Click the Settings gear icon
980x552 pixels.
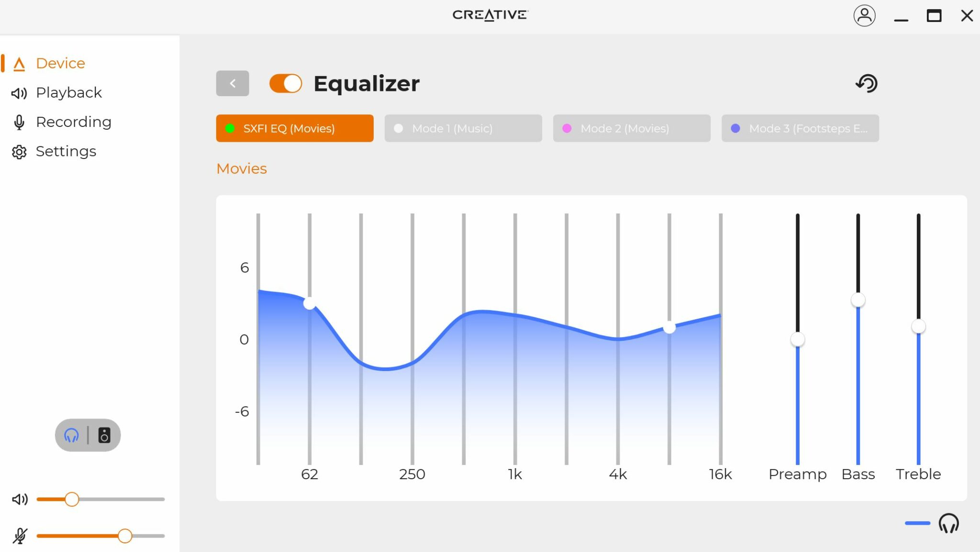[x=19, y=152]
